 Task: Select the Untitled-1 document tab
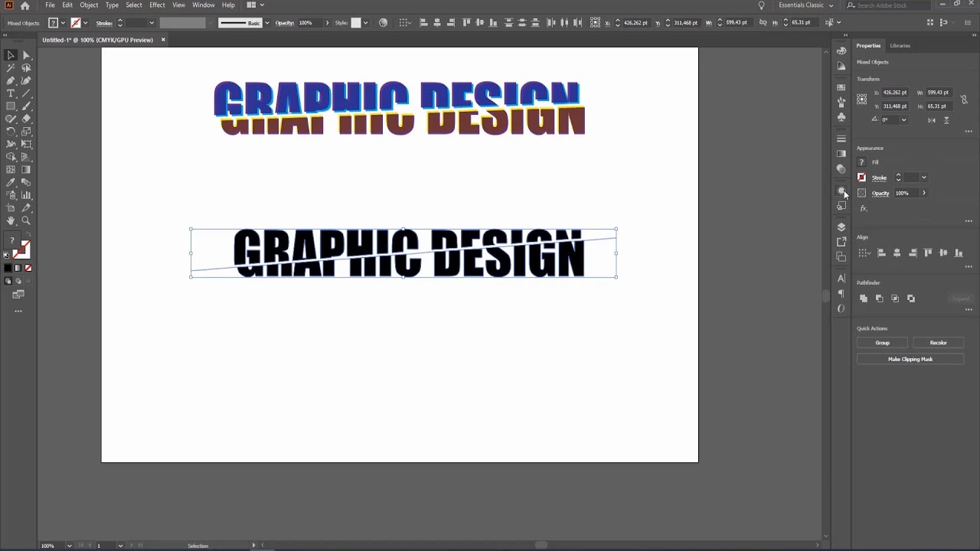97,40
